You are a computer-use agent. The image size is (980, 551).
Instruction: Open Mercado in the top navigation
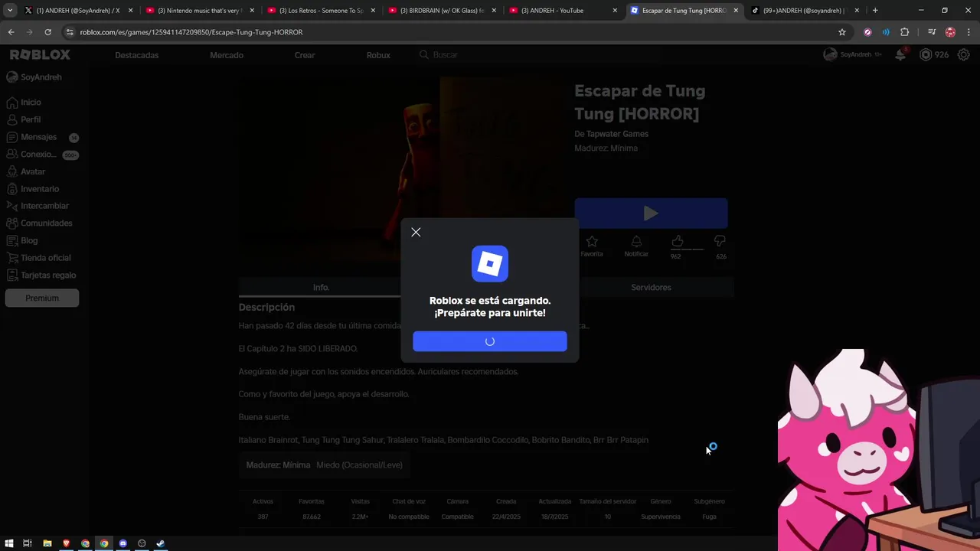(x=227, y=55)
